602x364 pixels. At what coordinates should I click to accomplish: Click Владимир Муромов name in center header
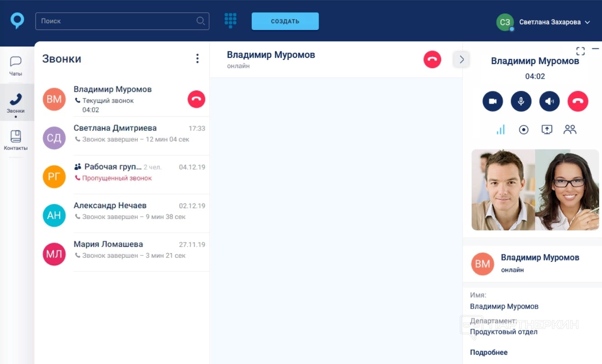pos(271,55)
